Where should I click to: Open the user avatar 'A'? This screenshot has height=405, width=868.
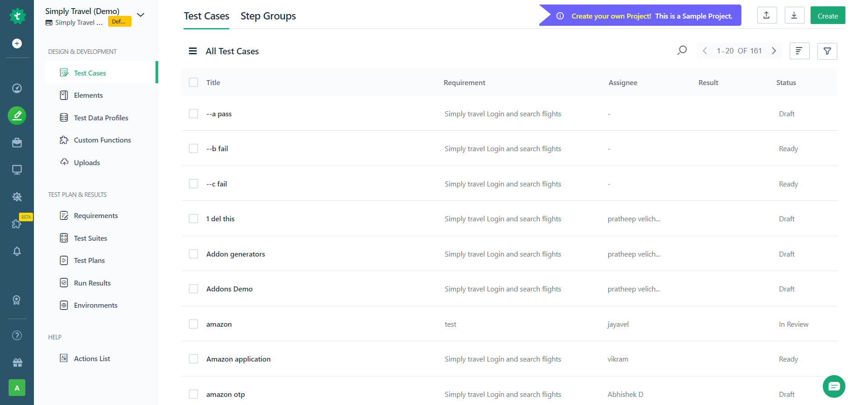tap(17, 388)
